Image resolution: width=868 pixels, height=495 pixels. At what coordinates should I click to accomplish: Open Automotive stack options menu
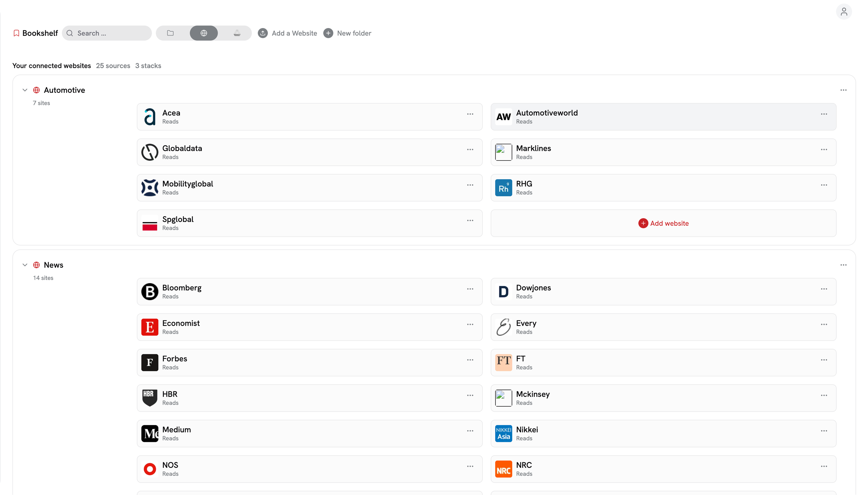click(x=843, y=90)
